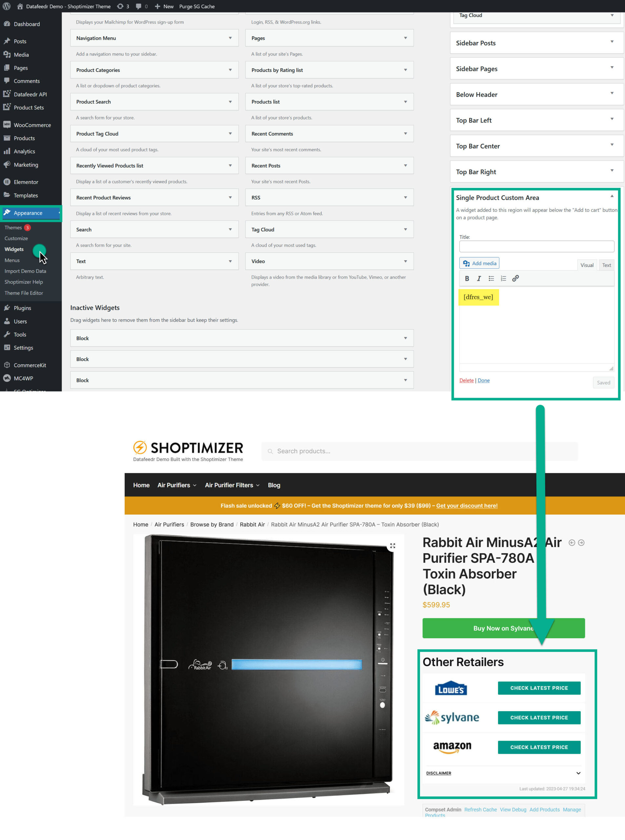Click the previous product arrow icon
Viewport: 625px width, 840px height.
tap(572, 543)
